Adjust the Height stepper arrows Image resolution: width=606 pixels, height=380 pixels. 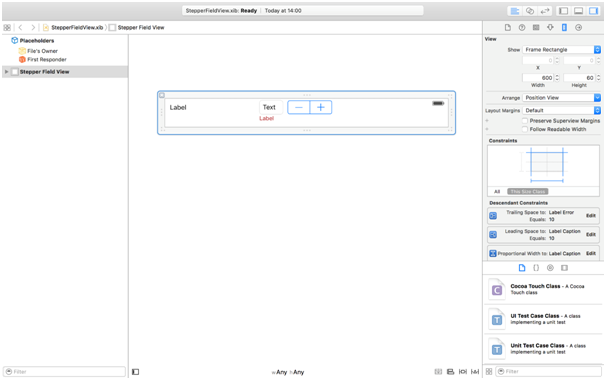[598, 78]
